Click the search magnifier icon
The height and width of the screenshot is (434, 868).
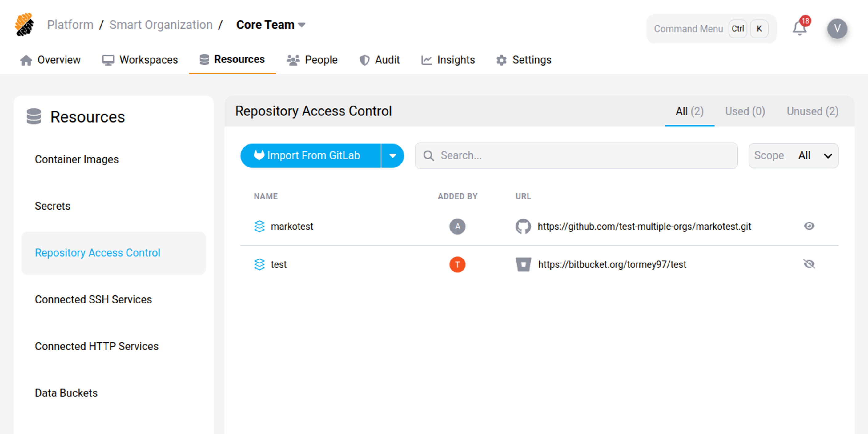(428, 155)
